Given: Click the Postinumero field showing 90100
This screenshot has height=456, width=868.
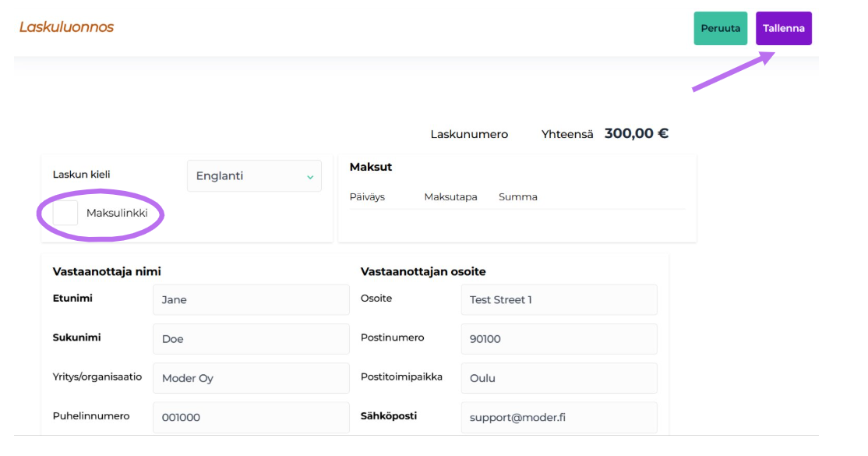Looking at the screenshot, I should coord(558,338).
